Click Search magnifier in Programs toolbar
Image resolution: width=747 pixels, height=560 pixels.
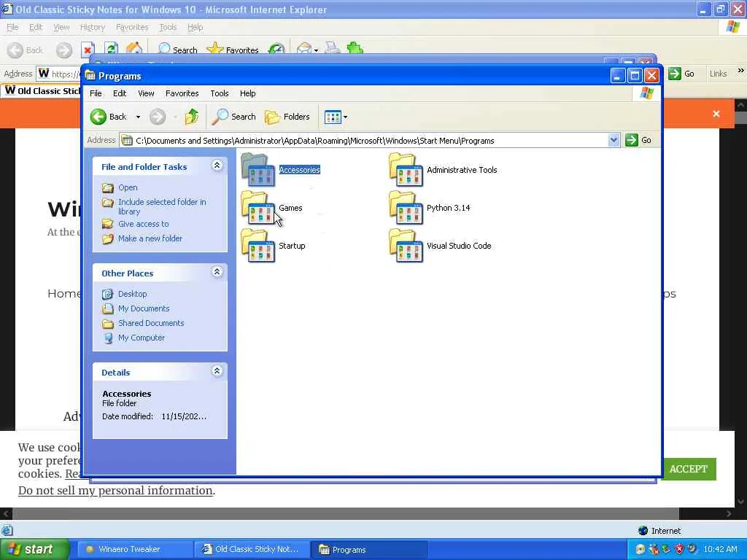(220, 117)
